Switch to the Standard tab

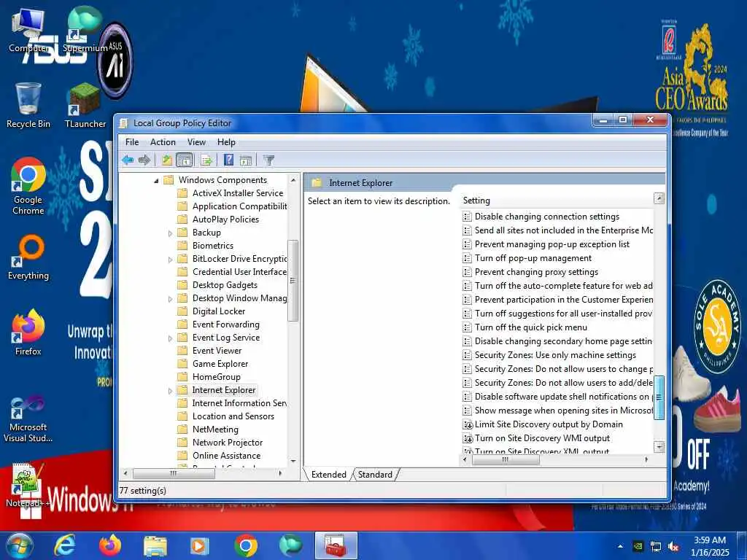(376, 474)
